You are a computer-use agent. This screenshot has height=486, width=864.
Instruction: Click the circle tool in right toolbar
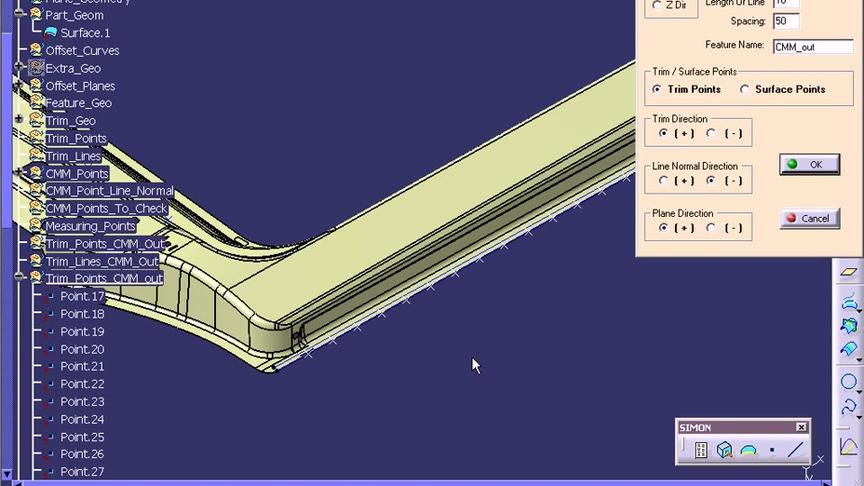[849, 381]
